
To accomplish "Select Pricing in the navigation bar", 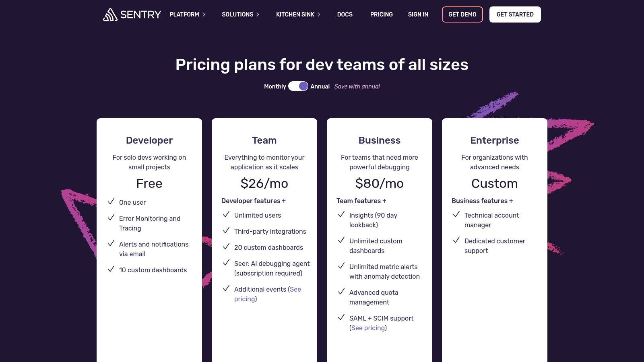I will 381,14.
